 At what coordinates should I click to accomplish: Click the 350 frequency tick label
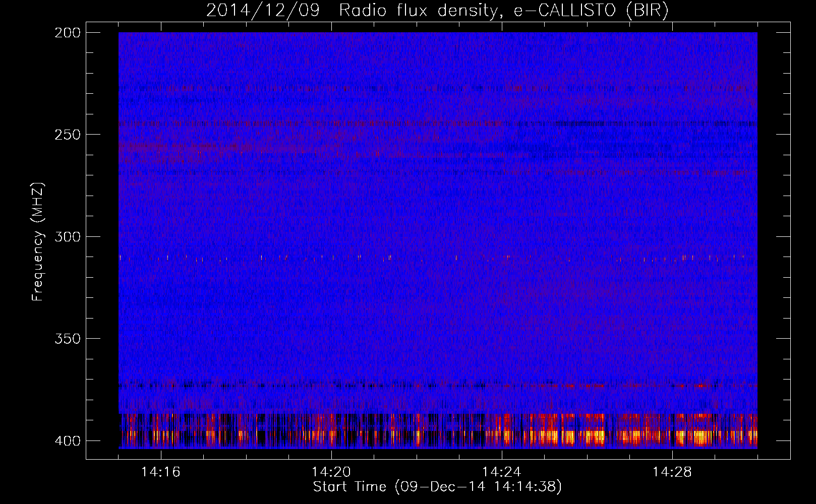67,339
